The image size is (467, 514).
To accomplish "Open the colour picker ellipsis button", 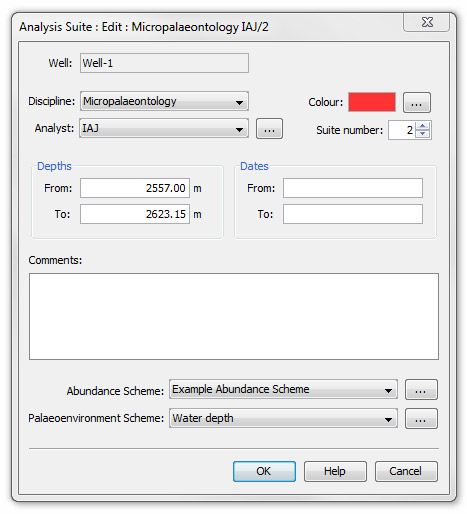I will 417,103.
